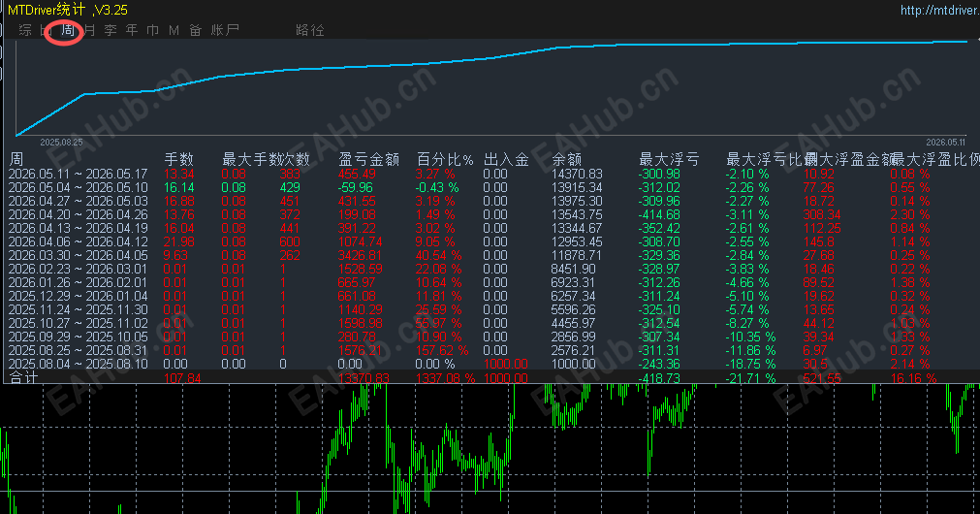Image resolution: width=980 pixels, height=514 pixels.
Task: Click the 14370.83 balance value
Action: (x=577, y=174)
